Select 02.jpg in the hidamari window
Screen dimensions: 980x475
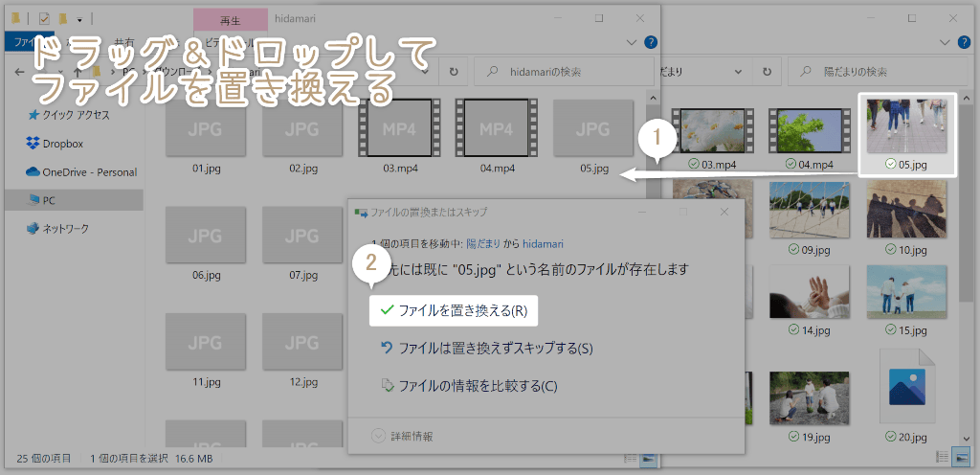301,136
